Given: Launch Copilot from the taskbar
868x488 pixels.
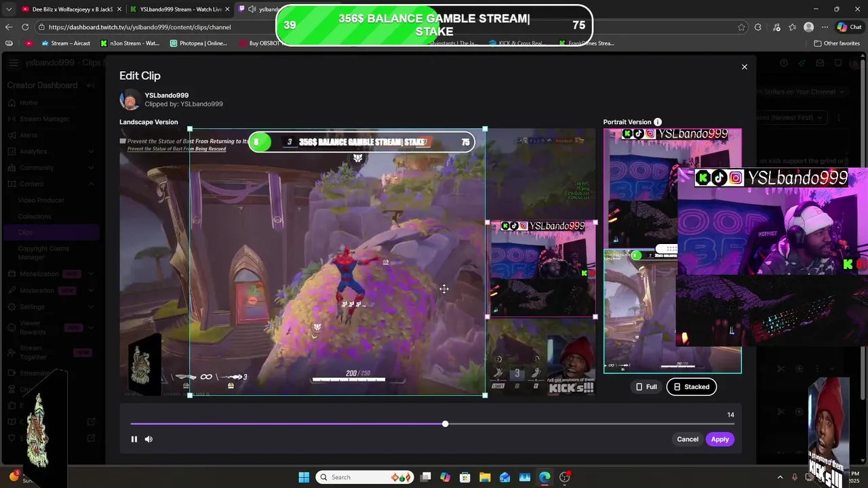Looking at the screenshot, I should (445, 477).
